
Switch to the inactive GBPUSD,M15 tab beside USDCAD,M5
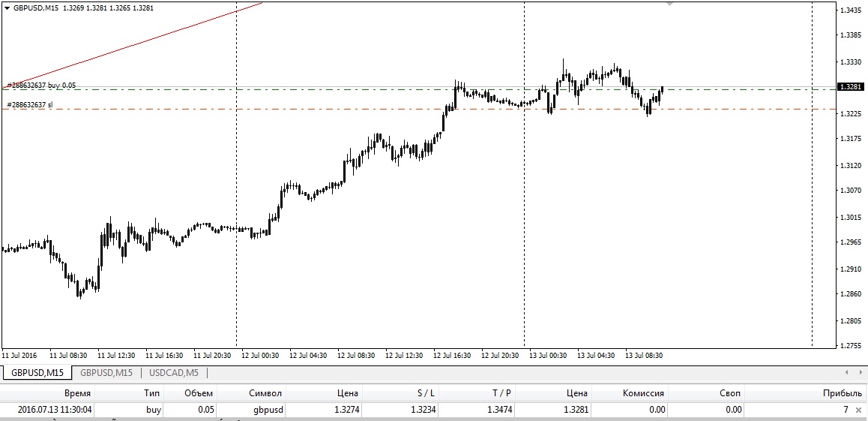(106, 373)
